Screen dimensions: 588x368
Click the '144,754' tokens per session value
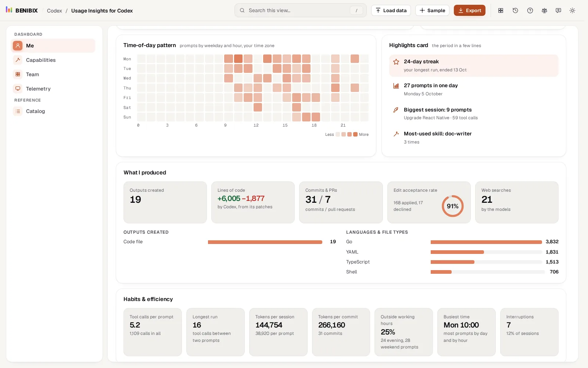pos(269,325)
